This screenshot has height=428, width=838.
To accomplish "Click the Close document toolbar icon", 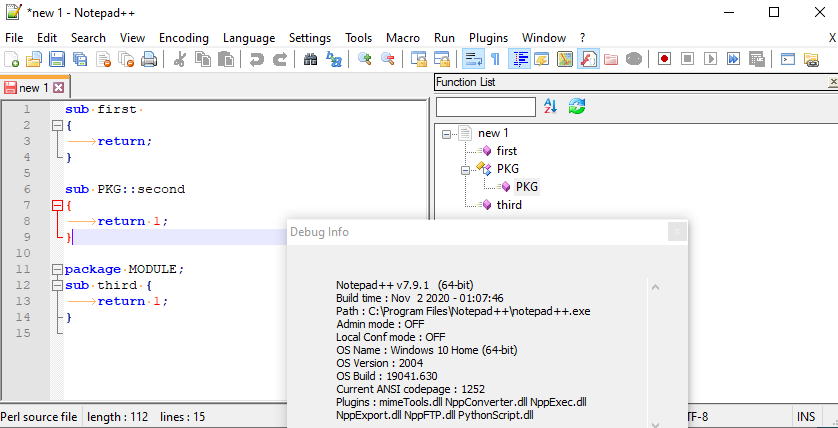I will coord(103,59).
